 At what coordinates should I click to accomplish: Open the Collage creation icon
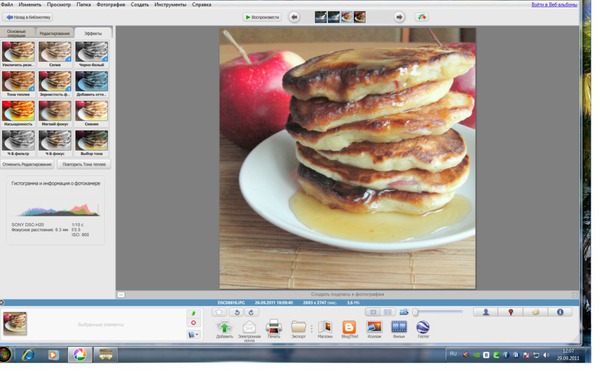click(x=374, y=327)
